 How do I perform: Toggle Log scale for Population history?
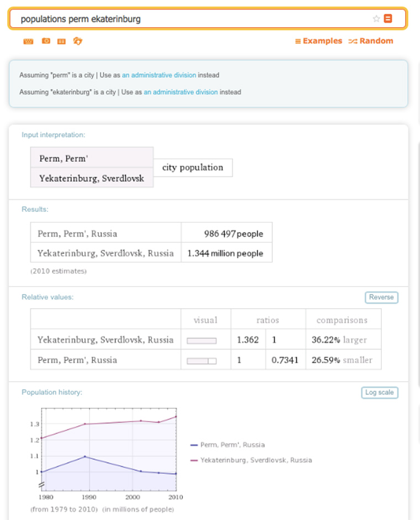tap(379, 392)
